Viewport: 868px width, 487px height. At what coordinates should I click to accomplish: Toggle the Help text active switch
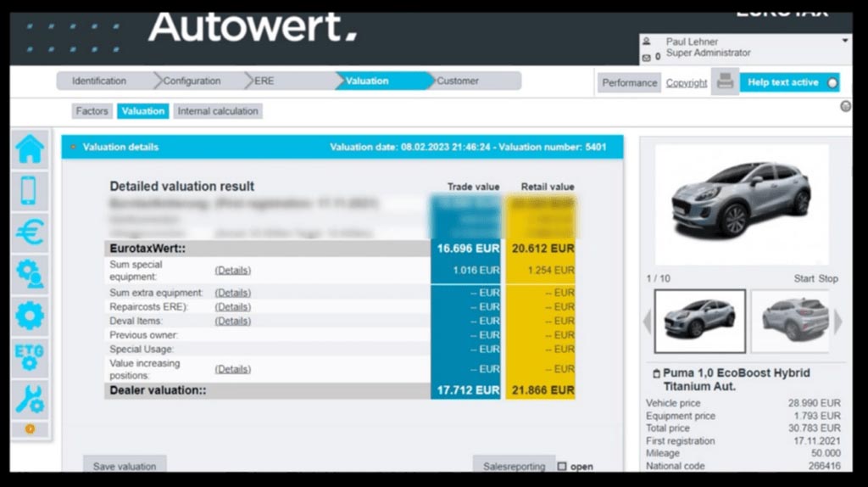click(x=832, y=82)
